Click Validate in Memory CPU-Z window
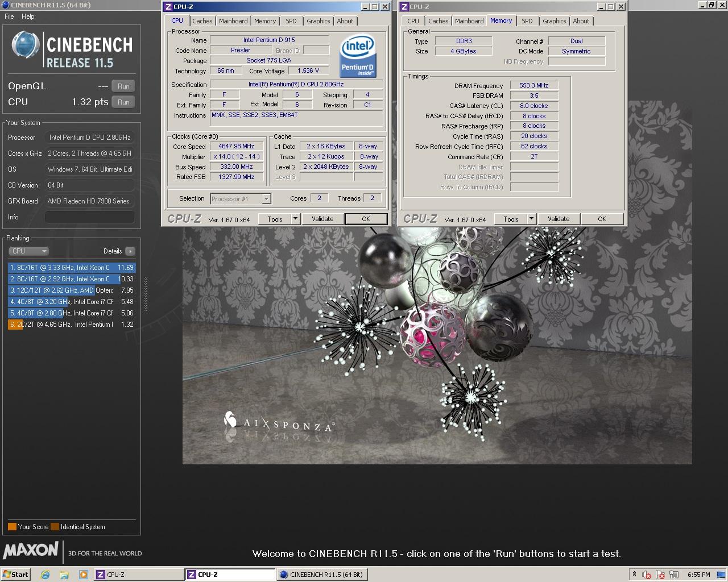 559,219
